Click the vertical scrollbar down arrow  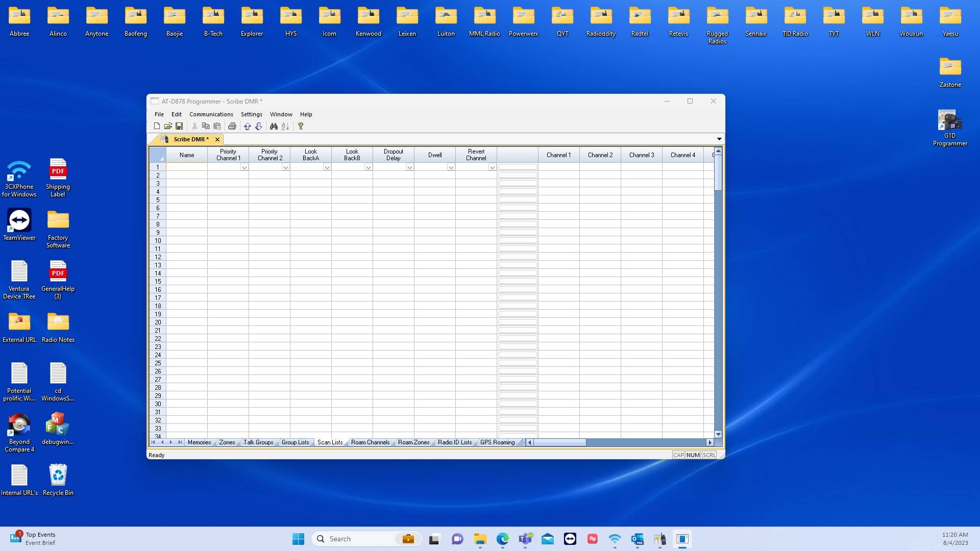[718, 434]
